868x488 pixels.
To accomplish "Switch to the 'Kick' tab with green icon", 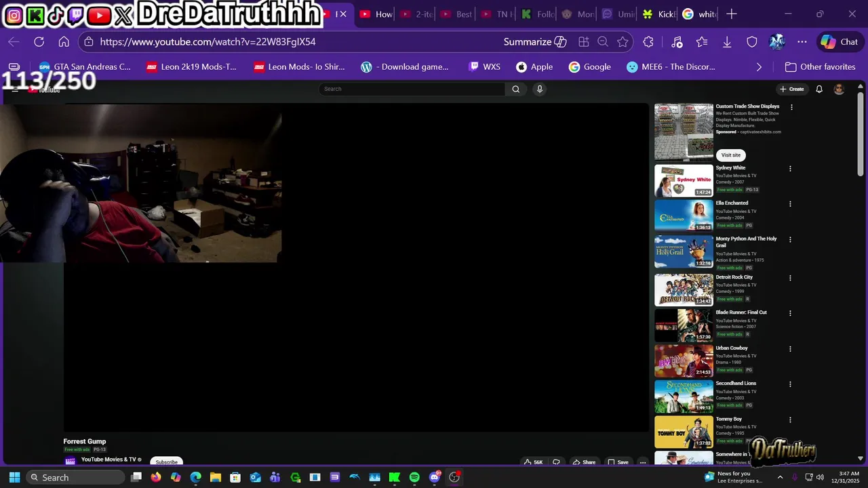I will (658, 14).
